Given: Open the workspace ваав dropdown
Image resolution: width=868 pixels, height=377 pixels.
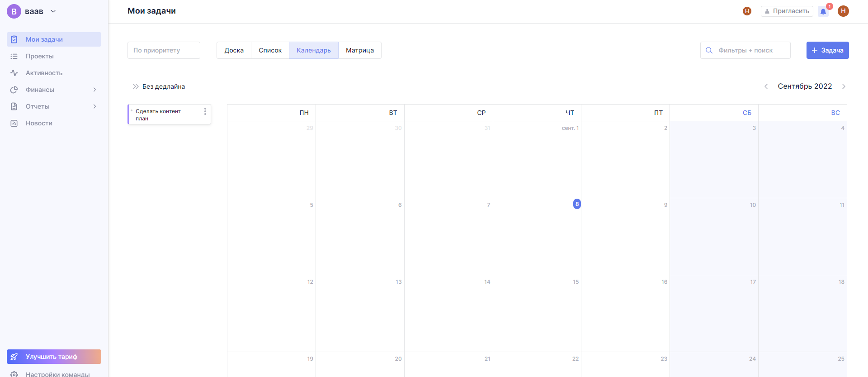Looking at the screenshot, I should [x=53, y=11].
